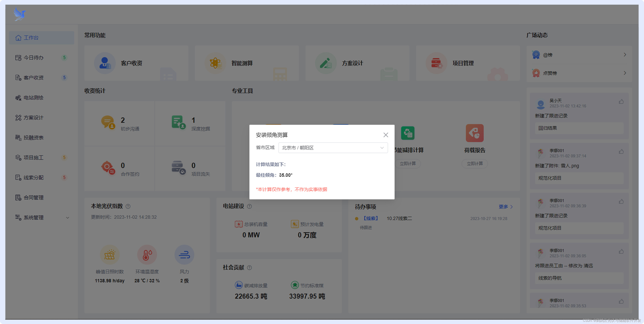The height and width of the screenshot is (324, 644).
Task: Open 方案设计 in the left sidebar
Action: [42, 118]
